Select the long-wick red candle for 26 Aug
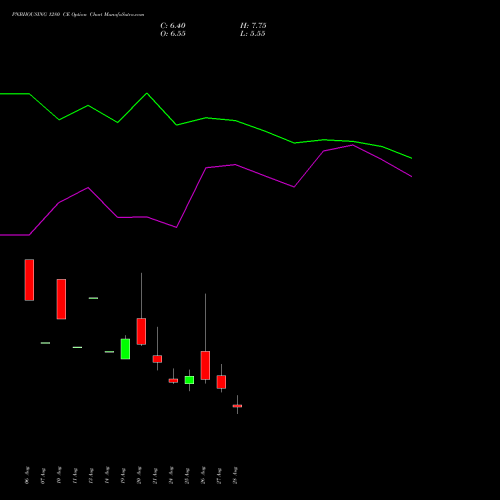The height and width of the screenshot is (500, 500). pos(205,365)
